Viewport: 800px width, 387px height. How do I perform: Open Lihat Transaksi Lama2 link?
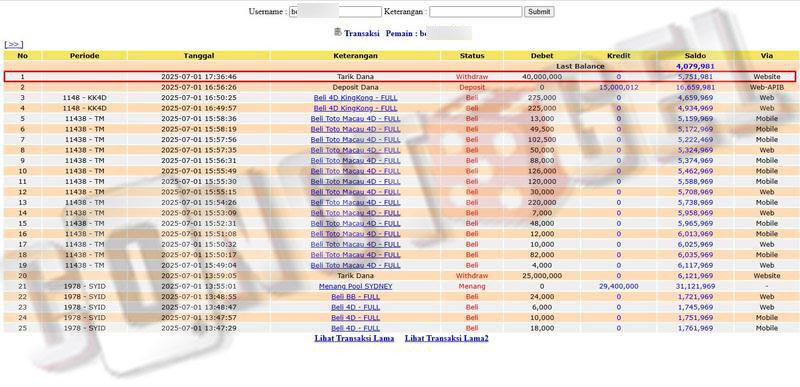(446, 338)
